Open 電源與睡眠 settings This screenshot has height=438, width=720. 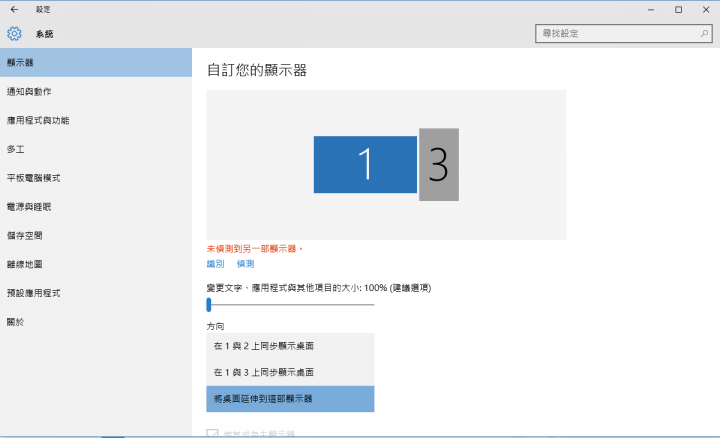click(96, 207)
